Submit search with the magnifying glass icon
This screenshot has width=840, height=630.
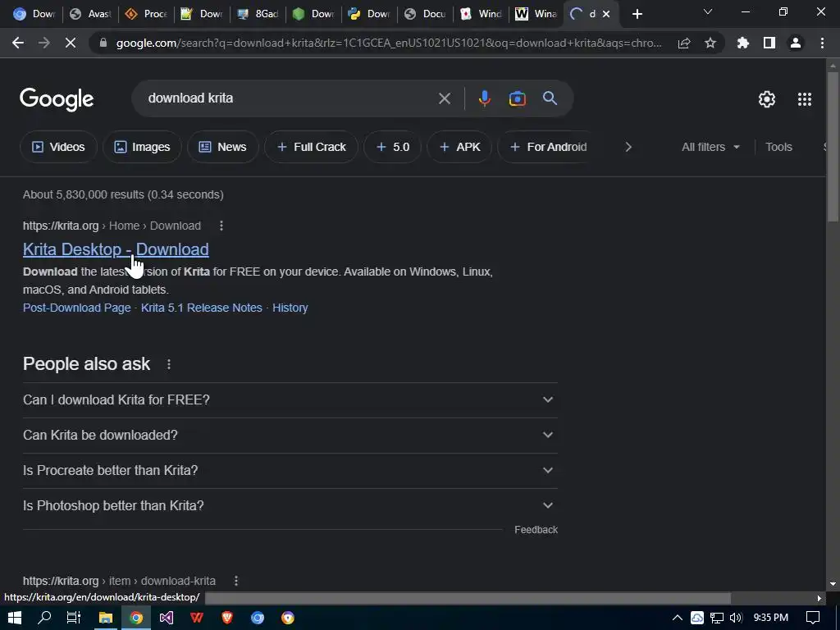(x=550, y=98)
